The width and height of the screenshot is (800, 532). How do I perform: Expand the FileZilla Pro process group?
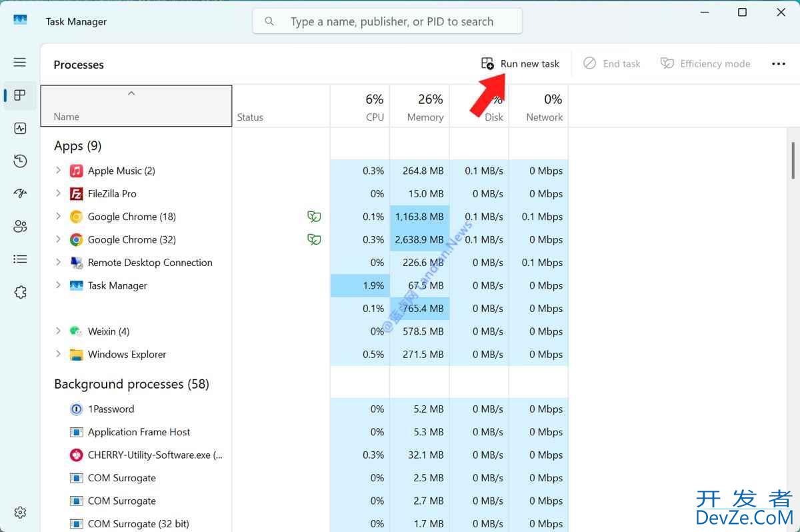pos(58,193)
